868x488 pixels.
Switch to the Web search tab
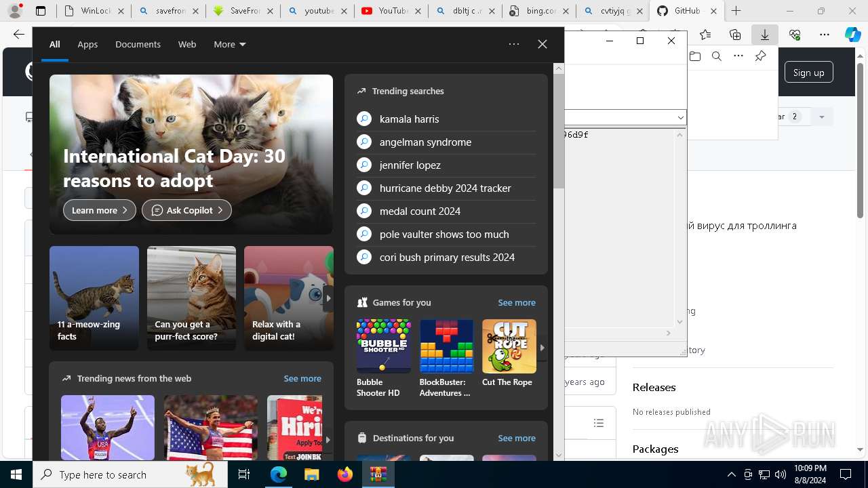[187, 44]
